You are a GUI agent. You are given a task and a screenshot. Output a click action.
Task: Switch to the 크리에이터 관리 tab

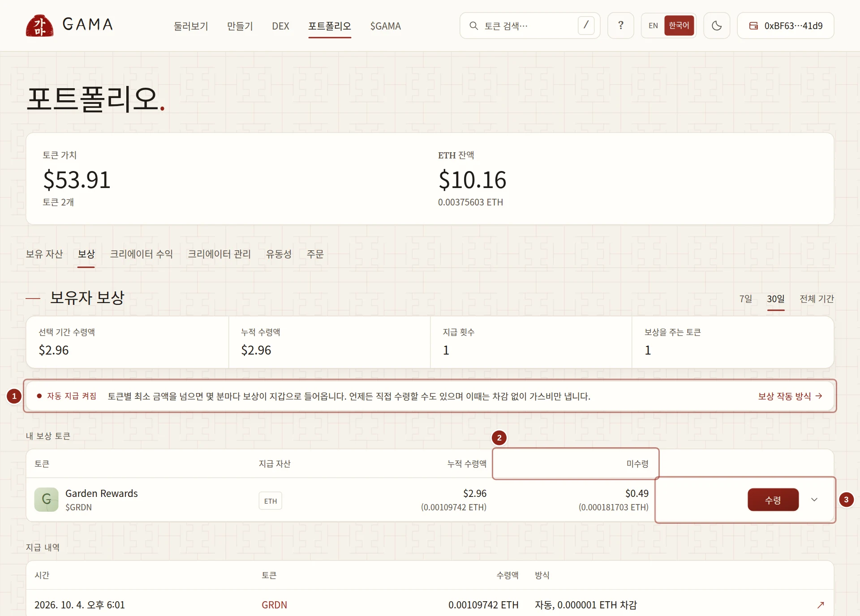[219, 254]
